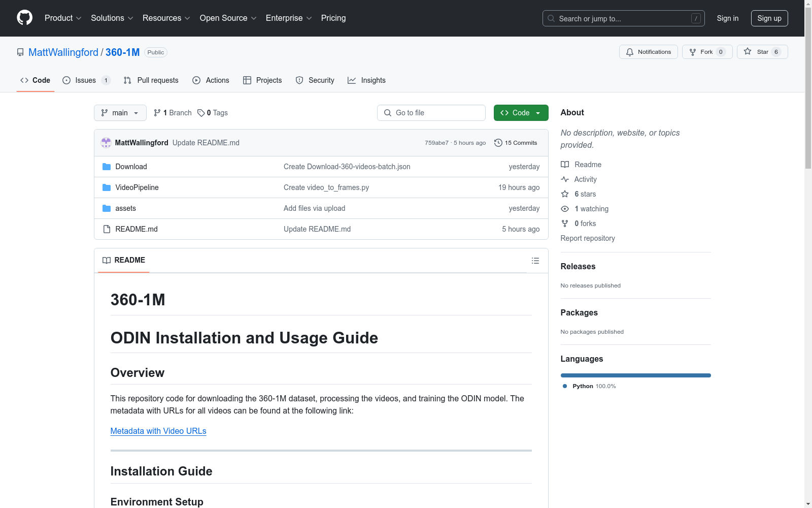Click the bell icon in Notifications

[x=630, y=52]
